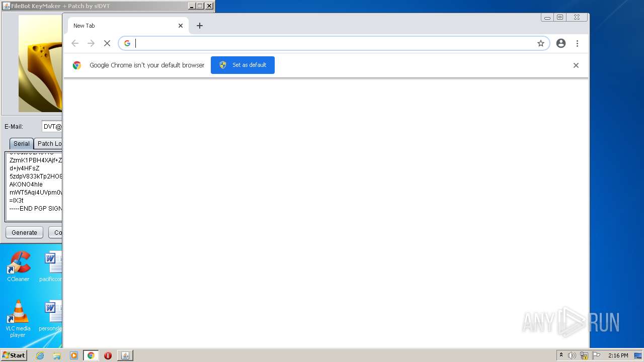Open the volume control in system tray
The height and width of the screenshot is (362, 644).
[x=572, y=355]
